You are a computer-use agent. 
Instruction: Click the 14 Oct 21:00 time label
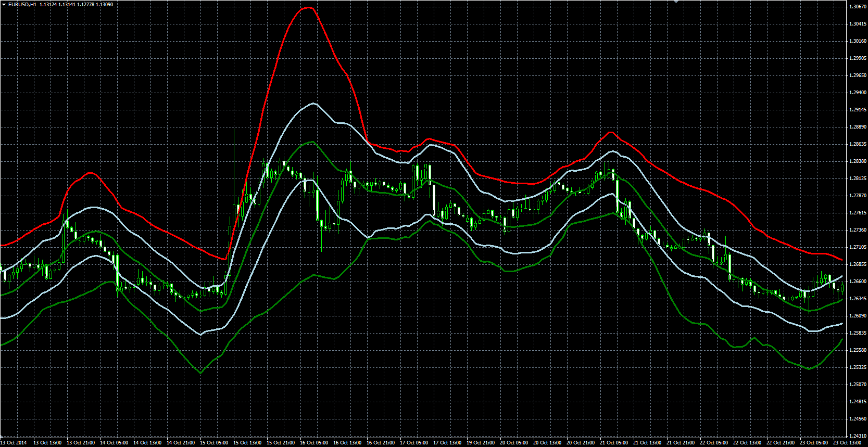pyautogui.click(x=181, y=443)
